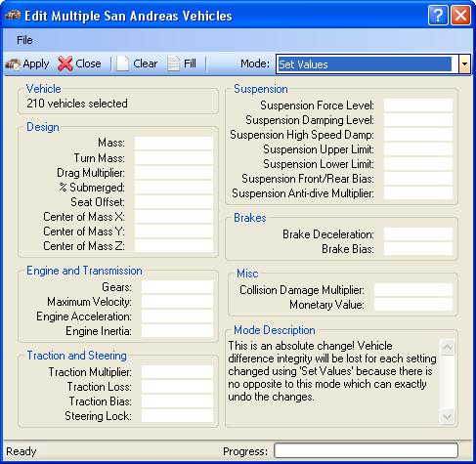Select the Monetary Value field
476x464 pixels.
(x=413, y=305)
